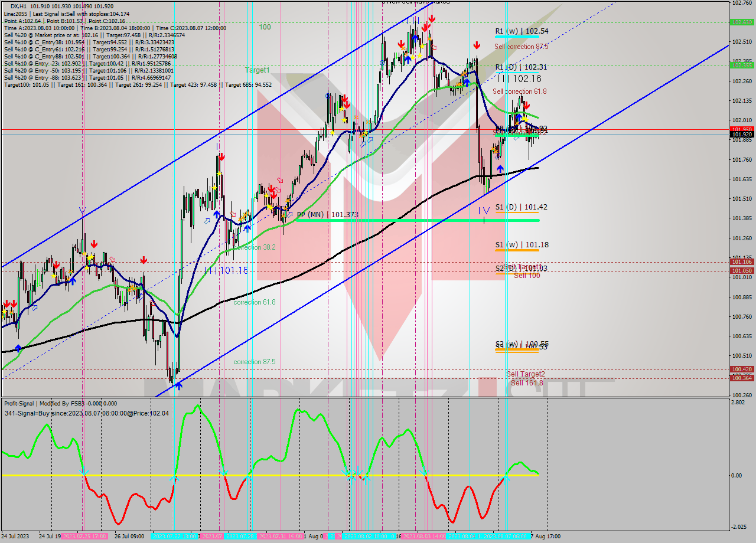This screenshot has height=543, width=756.
Task: Click the 'Sell Target2' label
Action: click(525, 374)
